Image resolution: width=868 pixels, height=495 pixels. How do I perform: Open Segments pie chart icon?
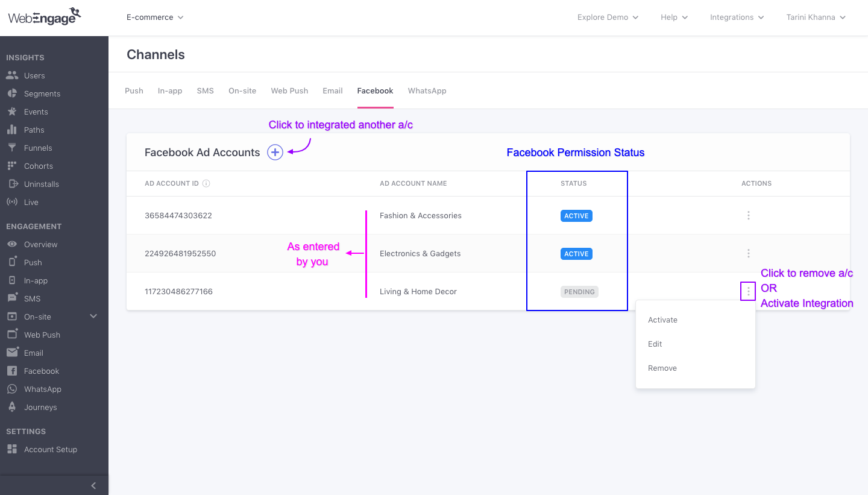12,93
